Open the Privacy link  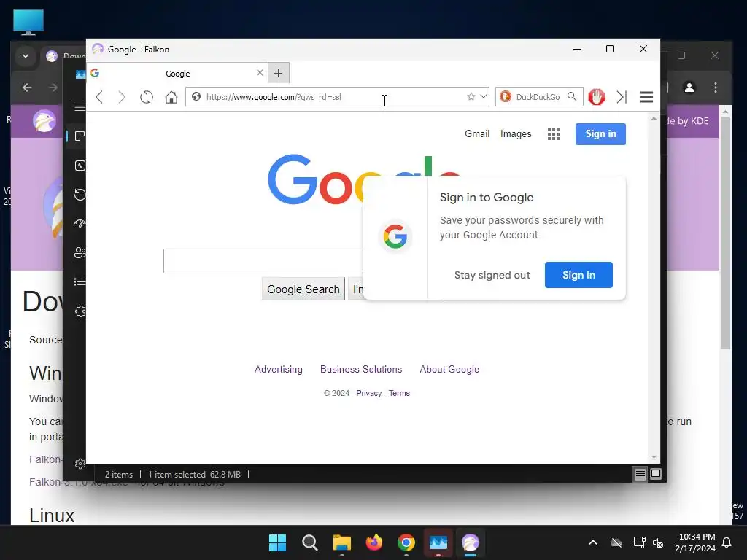pos(368,393)
